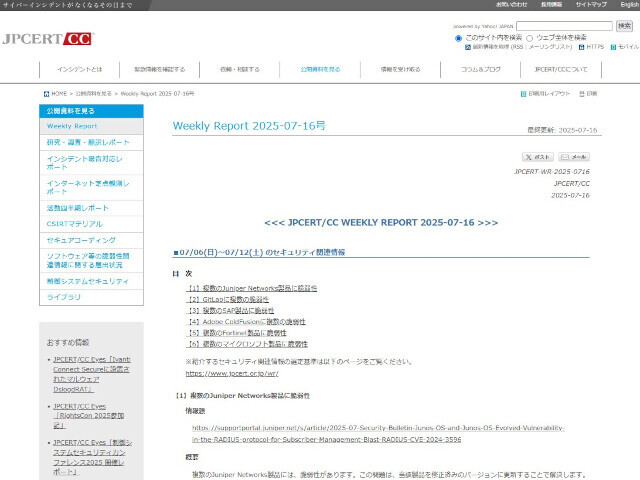Viewport: 640px width, 480px height.
Task: Jump to 【4】 Adobe ColdFusion contents entry
Action: point(246,322)
